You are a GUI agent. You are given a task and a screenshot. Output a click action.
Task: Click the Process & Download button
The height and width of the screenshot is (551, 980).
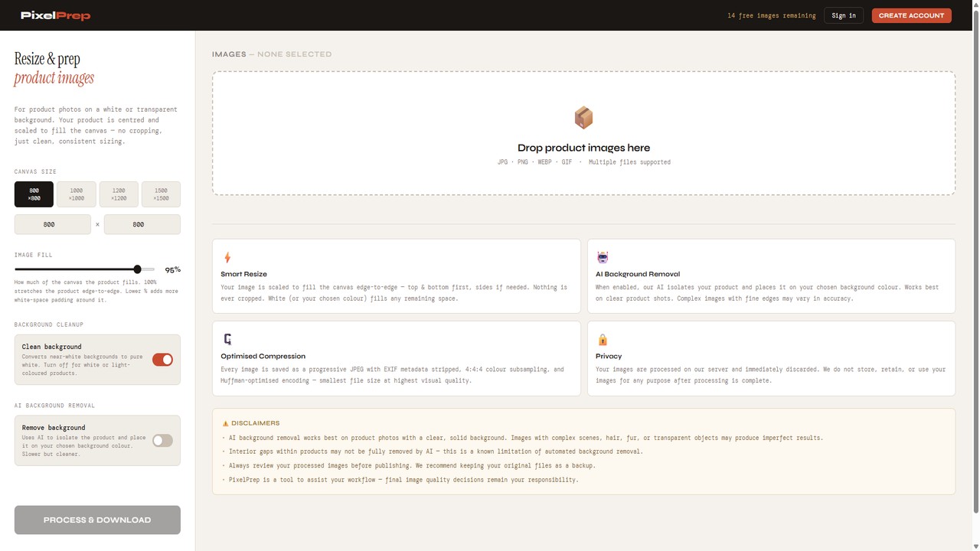97,520
